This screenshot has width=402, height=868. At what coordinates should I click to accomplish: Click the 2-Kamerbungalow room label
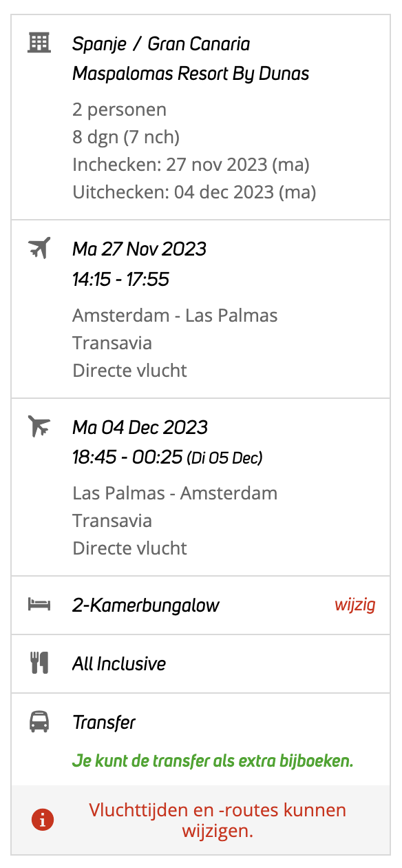(146, 606)
